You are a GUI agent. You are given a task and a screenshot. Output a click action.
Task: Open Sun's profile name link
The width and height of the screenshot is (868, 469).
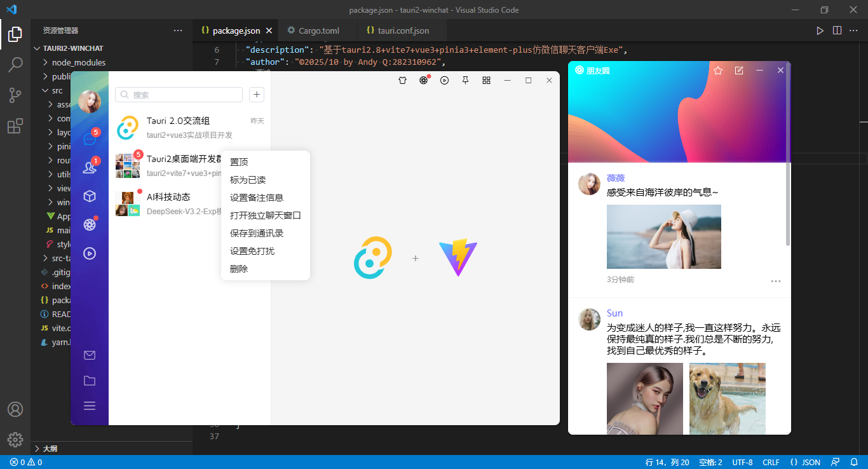614,313
